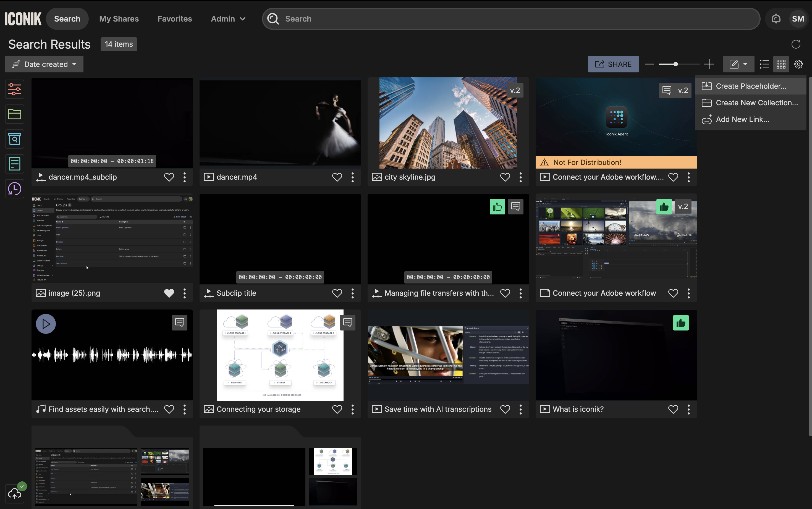Image resolution: width=812 pixels, height=509 pixels.
Task: Go to My Shares page
Action: (119, 19)
